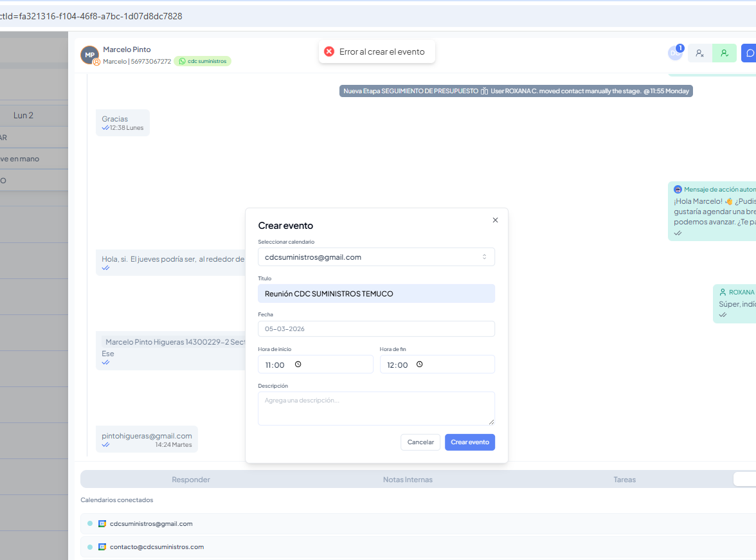
Task: Click the red error icon in the toast
Action: [329, 51]
